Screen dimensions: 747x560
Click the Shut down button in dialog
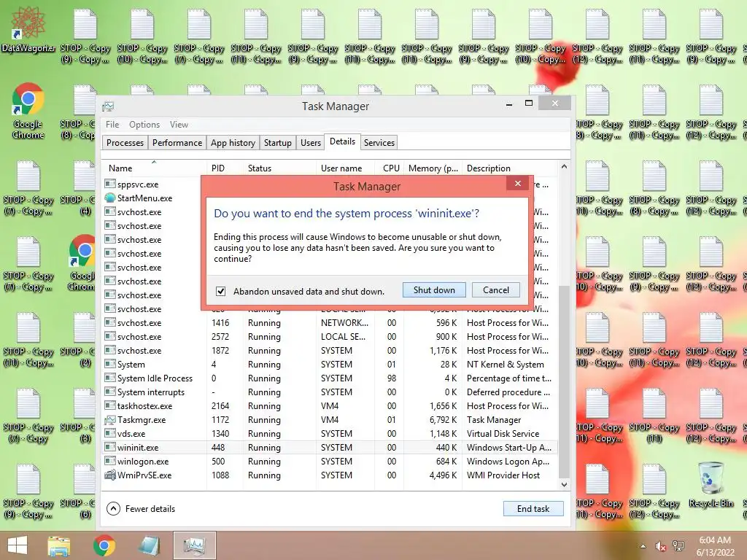(x=434, y=290)
